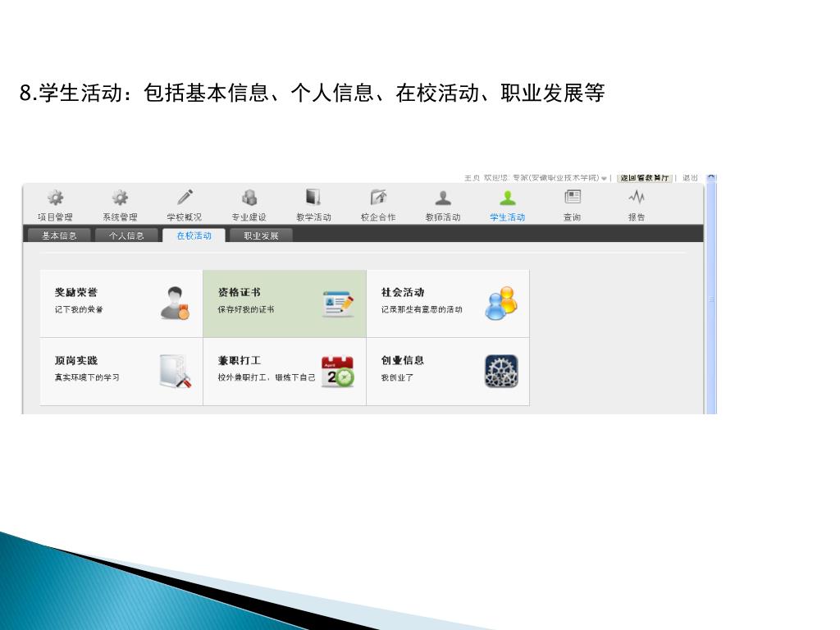Click the 创业信息 gears icon
The width and height of the screenshot is (840, 630).
(501, 372)
